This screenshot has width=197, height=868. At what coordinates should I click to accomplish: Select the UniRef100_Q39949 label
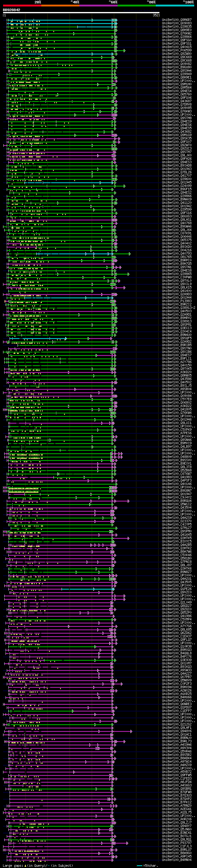tap(177, 74)
